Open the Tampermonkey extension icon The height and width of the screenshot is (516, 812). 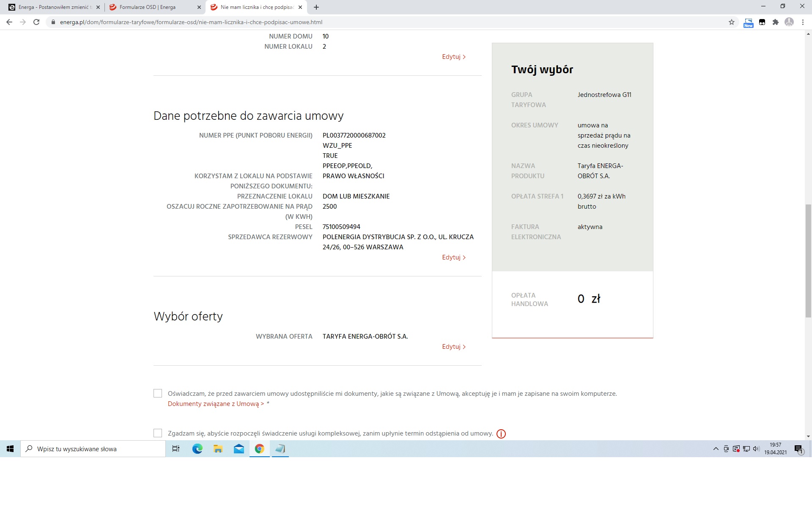(x=762, y=22)
